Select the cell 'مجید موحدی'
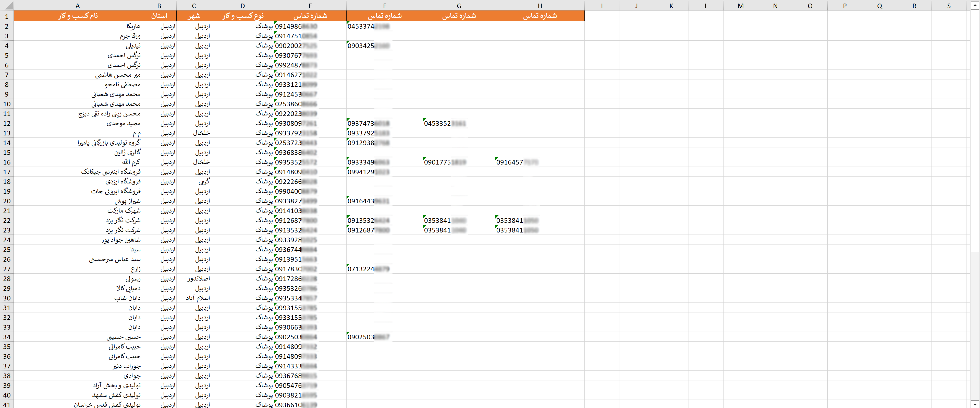980x408 pixels. point(78,123)
